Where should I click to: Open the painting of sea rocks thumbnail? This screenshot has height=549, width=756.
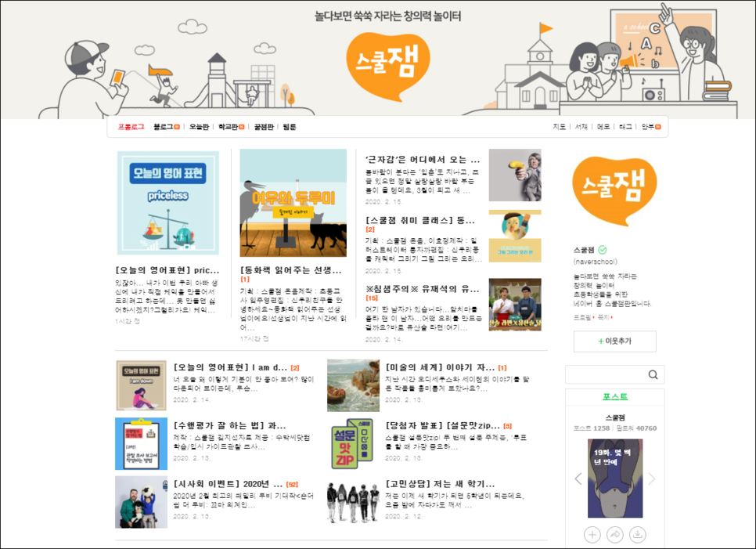(x=354, y=385)
